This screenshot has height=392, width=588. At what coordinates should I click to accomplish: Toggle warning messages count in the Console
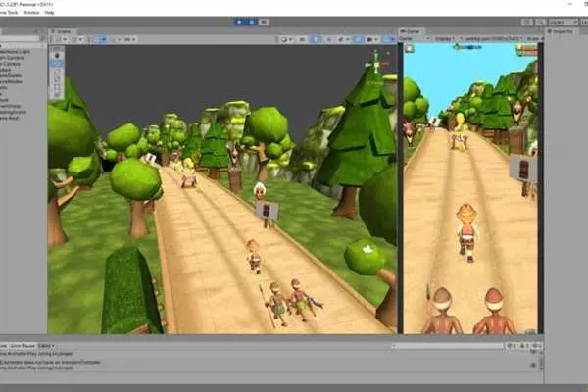pos(524,346)
